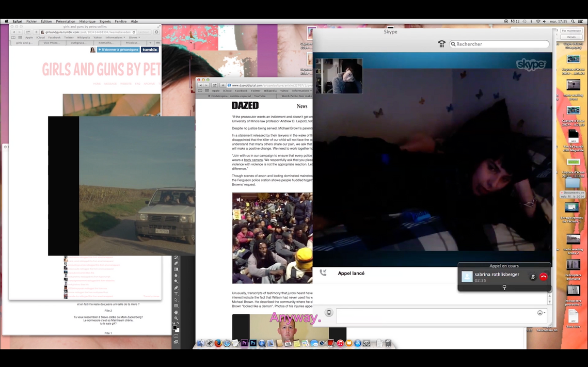Click the Photoshop background color swatch
The image size is (588, 367).
pyautogui.click(x=178, y=330)
